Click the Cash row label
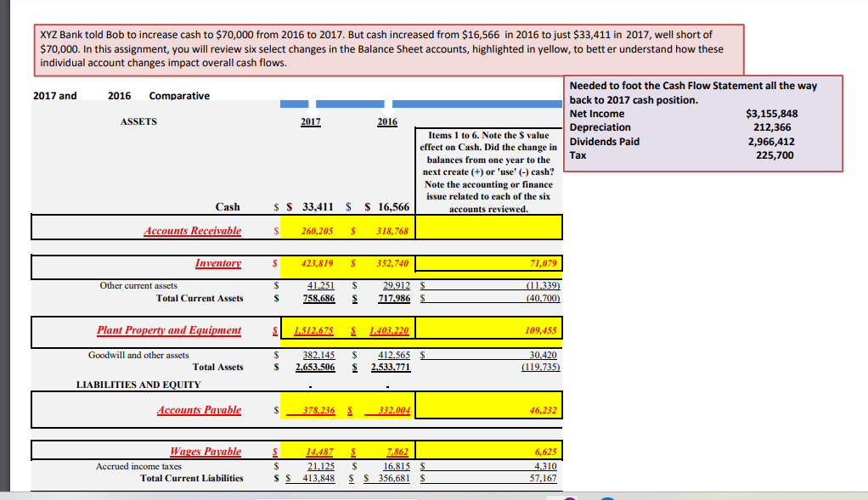The height and width of the screenshot is (500, 868). tap(228, 207)
